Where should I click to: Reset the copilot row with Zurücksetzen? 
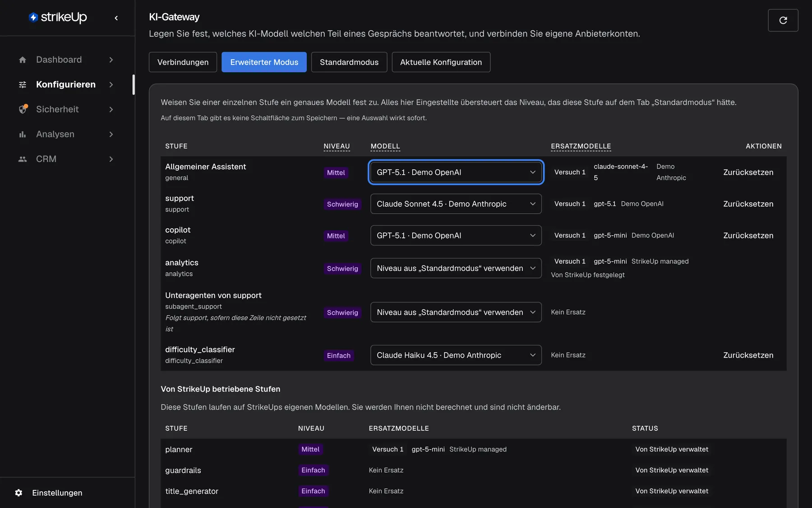748,235
